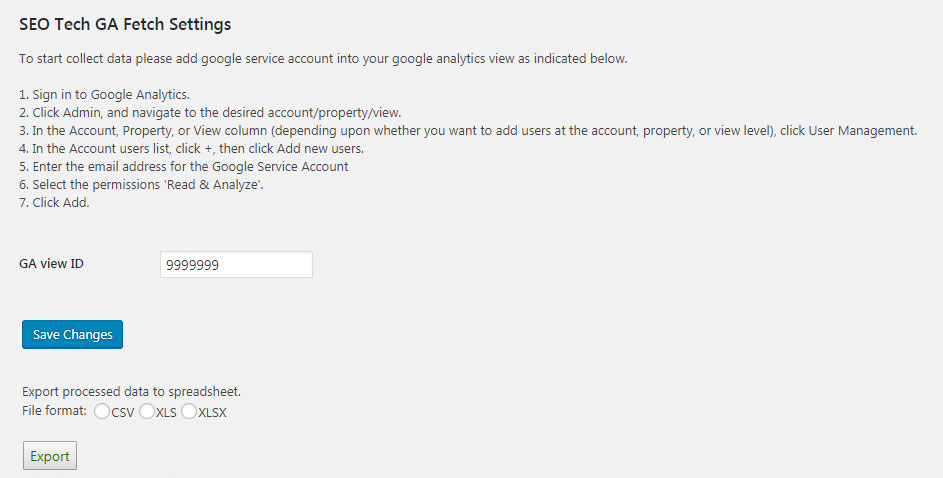The image size is (943, 478).
Task: Click the step 4 "Add new users" instruction
Action: point(191,148)
